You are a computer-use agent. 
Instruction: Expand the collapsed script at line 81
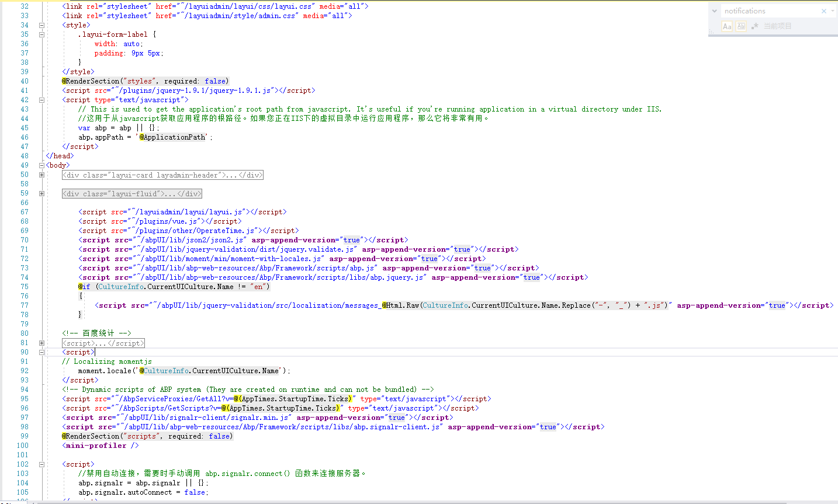tap(41, 343)
